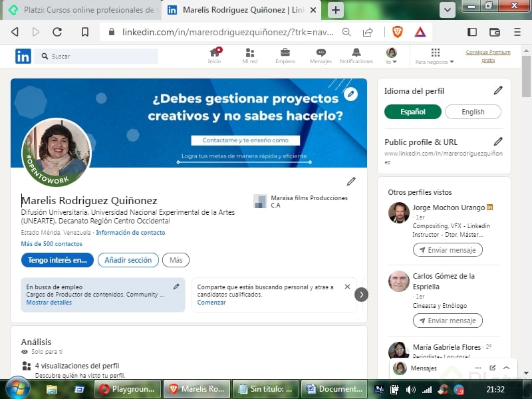The image size is (532, 399).
Task: Send message to Carlos Gómez de la Espriella
Action: [448, 321]
